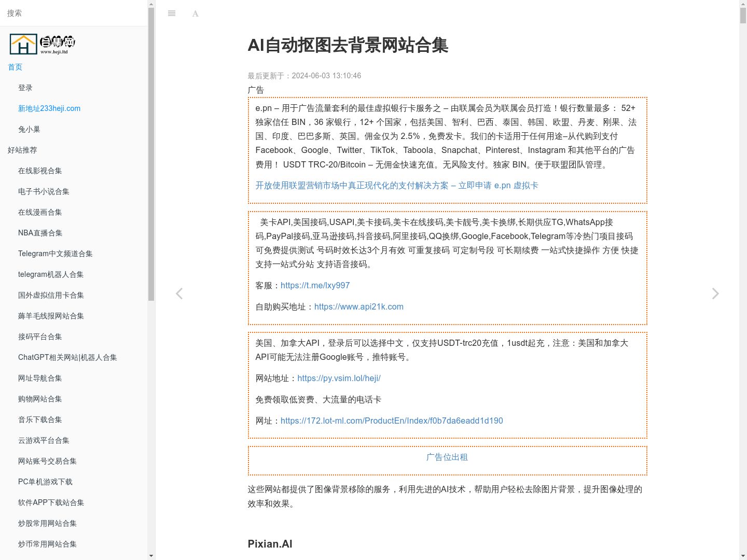The width and height of the screenshot is (747, 560).
Task: Open the https://www.api21k.com link
Action: pos(359,306)
